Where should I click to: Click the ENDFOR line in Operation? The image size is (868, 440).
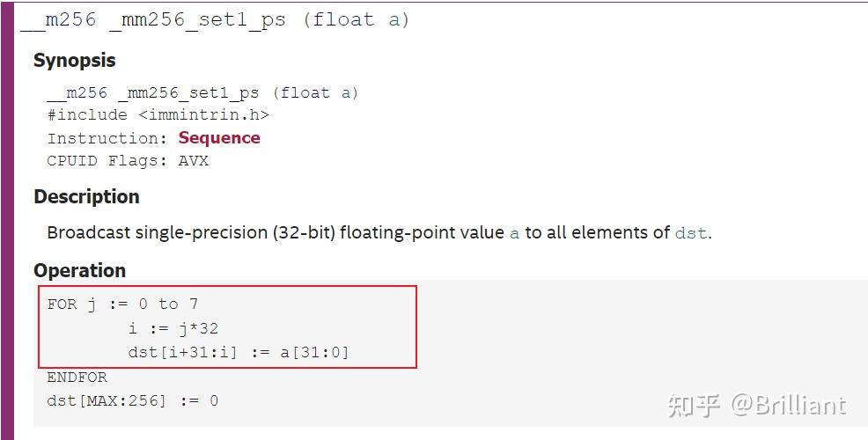click(77, 377)
